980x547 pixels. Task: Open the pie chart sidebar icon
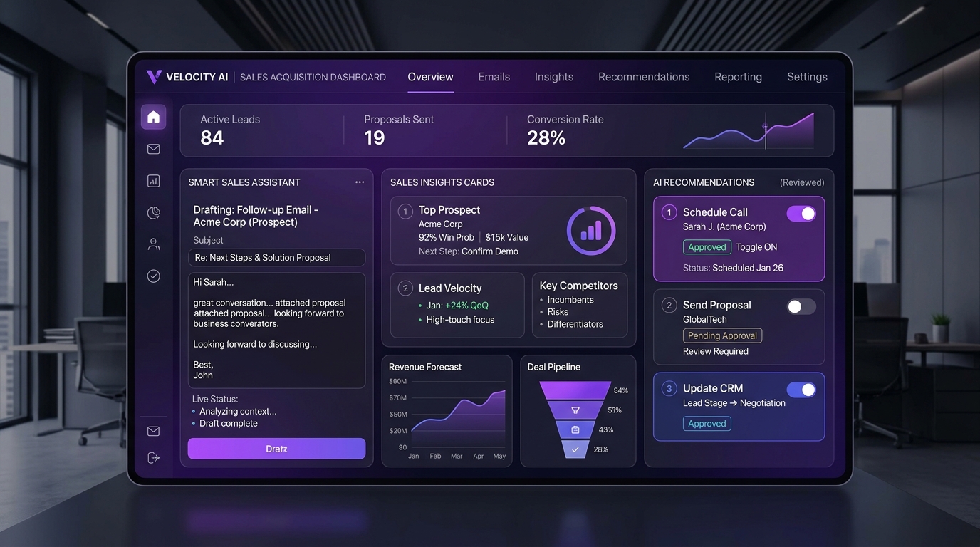153,212
